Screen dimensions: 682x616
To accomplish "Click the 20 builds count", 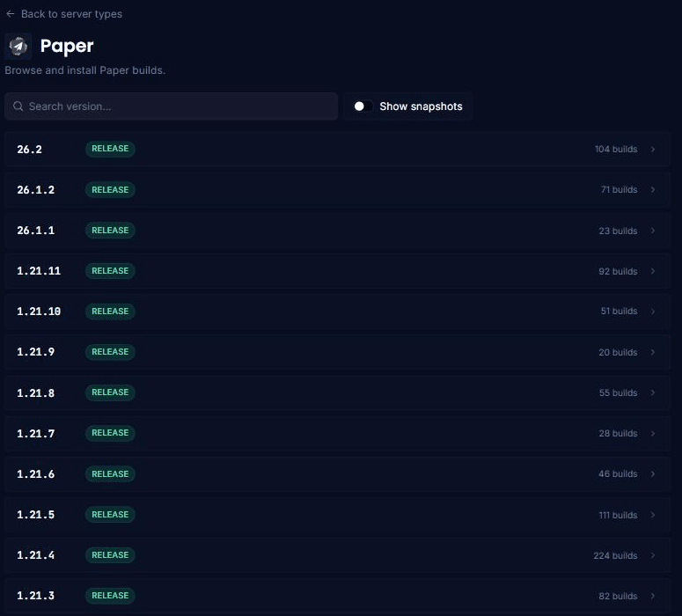I will 618,352.
